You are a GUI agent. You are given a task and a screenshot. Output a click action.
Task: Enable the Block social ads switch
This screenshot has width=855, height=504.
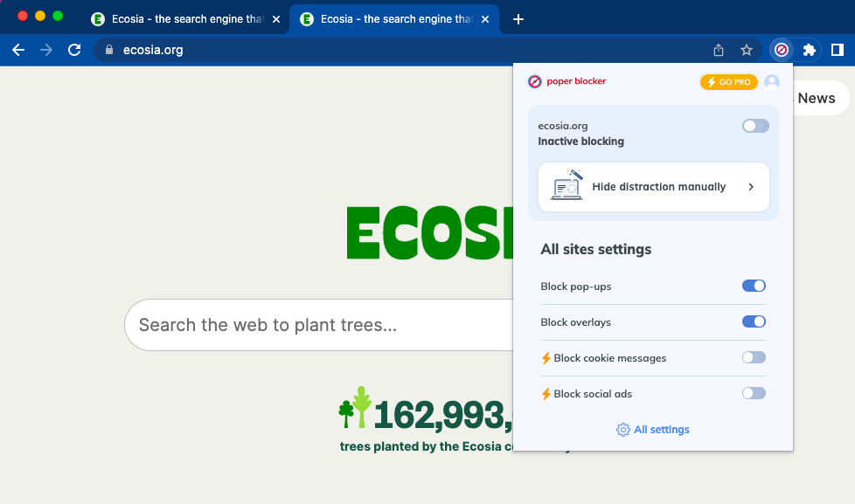point(754,393)
